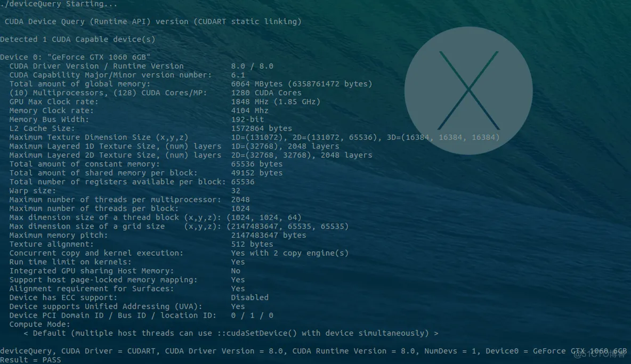
Task: Click 'CUDA Capability Major/Minor version number:' label
Action: coord(111,75)
